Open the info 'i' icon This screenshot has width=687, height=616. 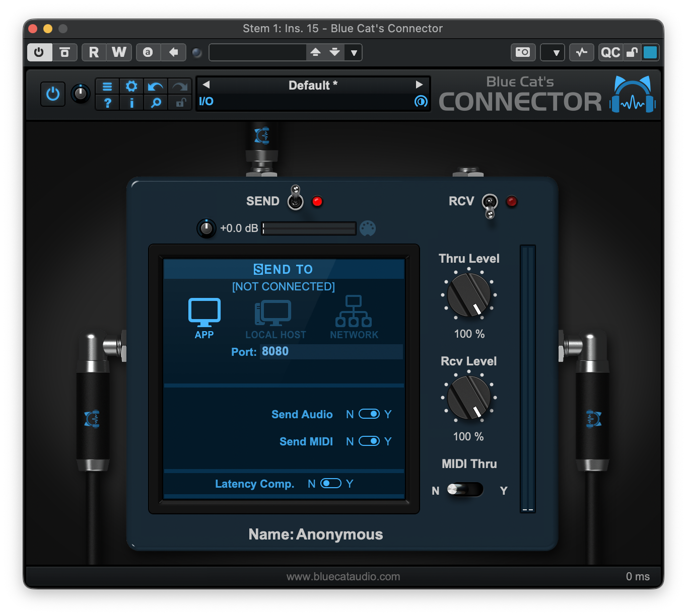pos(131,103)
